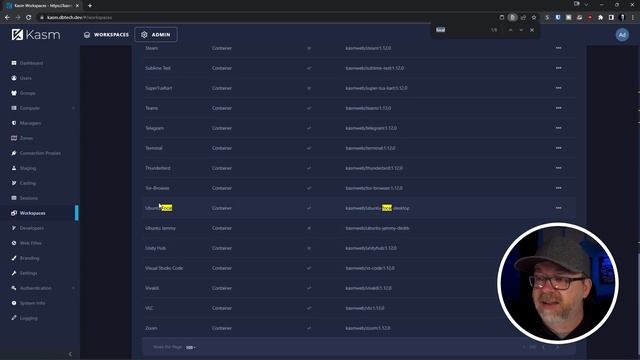Open the Users page in sidebar
The height and width of the screenshot is (360, 640).
(x=25, y=78)
